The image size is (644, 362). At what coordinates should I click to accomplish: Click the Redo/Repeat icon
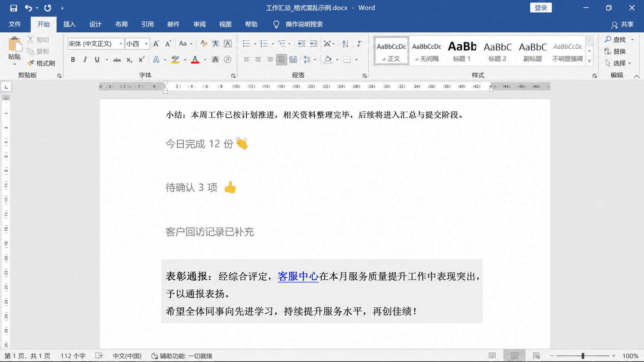[47, 8]
